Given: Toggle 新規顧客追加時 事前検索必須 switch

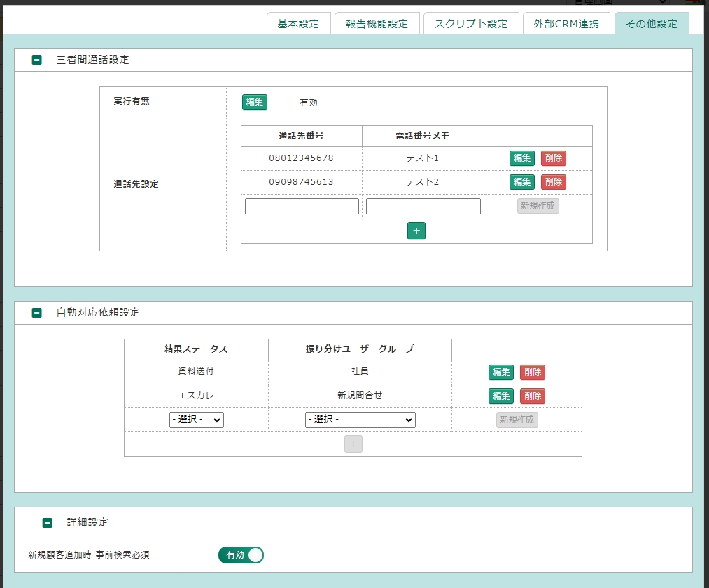Looking at the screenshot, I should (241, 555).
